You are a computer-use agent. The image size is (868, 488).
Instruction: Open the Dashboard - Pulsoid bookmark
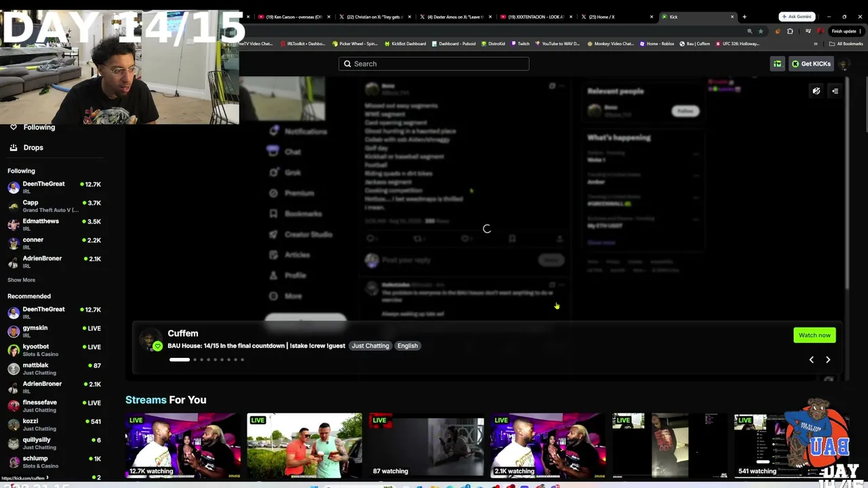coord(454,43)
